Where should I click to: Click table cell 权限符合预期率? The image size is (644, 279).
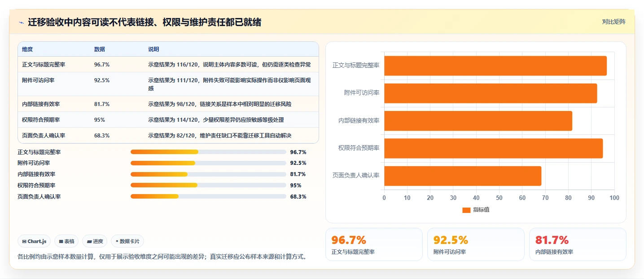pyautogui.click(x=41, y=120)
